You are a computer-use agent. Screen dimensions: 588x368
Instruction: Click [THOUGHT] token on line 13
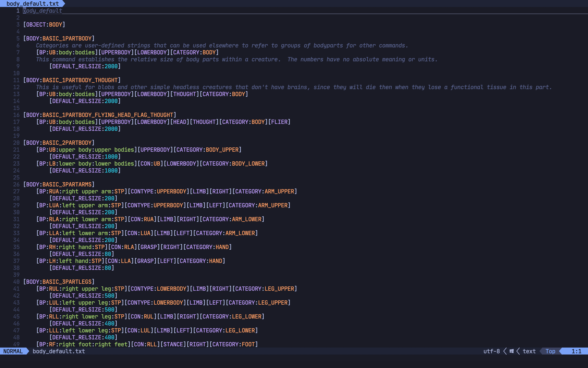185,94
